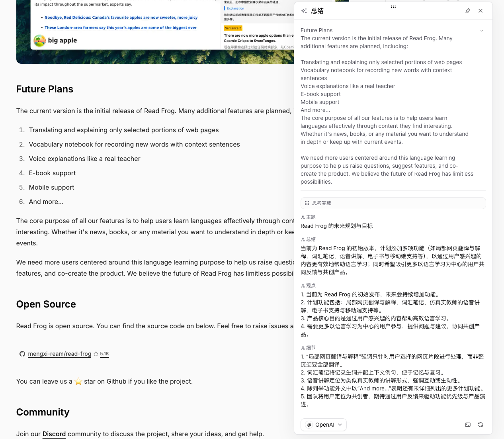Open the 'Goodbye, Red Delicious' article link
The image size is (504, 439).
[x=121, y=18]
